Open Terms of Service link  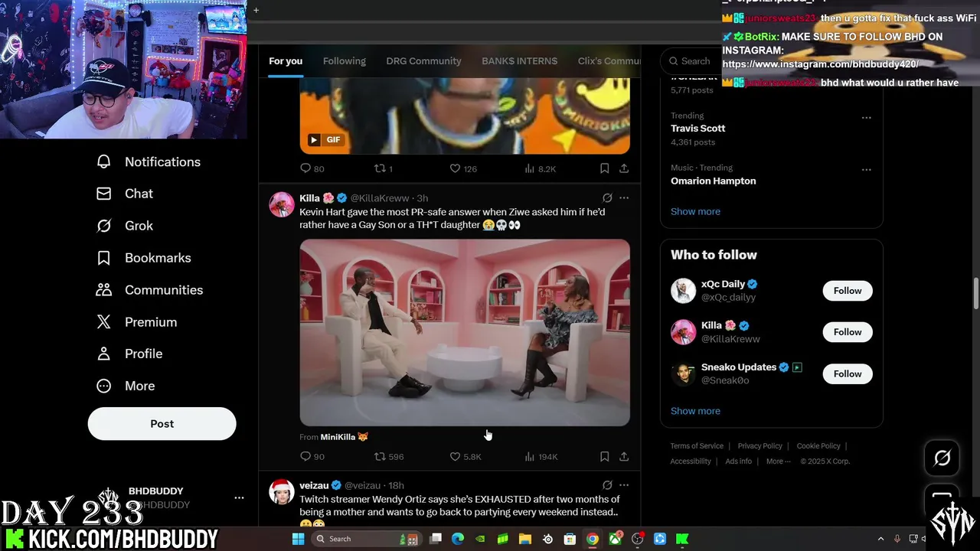697,446
